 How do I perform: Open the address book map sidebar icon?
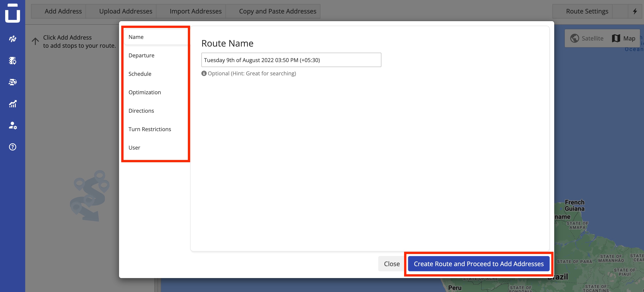(x=13, y=61)
